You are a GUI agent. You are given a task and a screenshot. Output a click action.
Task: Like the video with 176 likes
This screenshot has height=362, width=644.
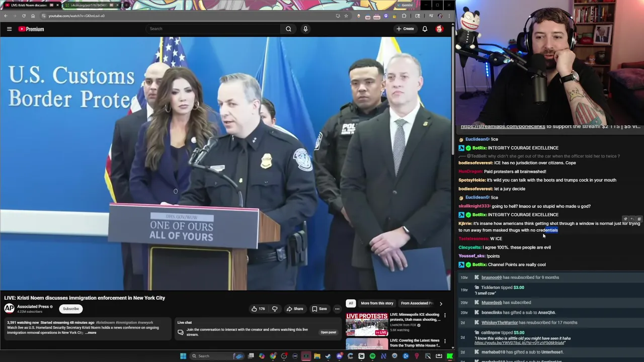point(258,309)
